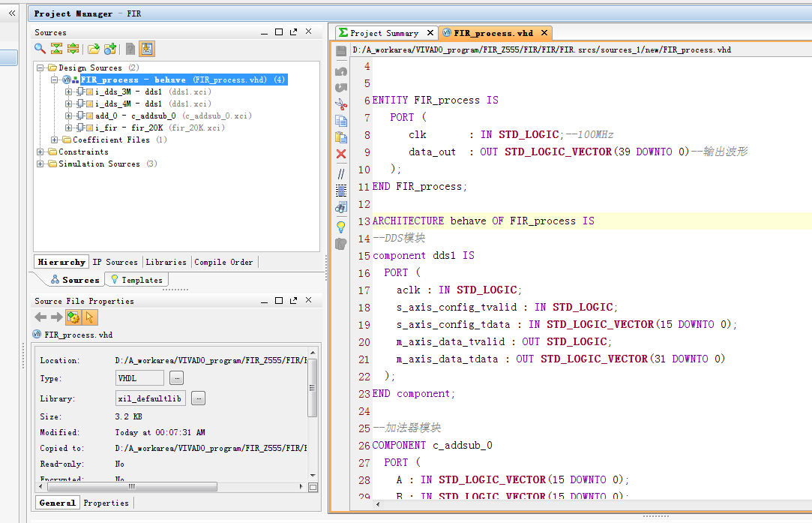Screen dimensions: 812x523
Task: Expand the Simulation Sources folder
Action: pos(41,164)
